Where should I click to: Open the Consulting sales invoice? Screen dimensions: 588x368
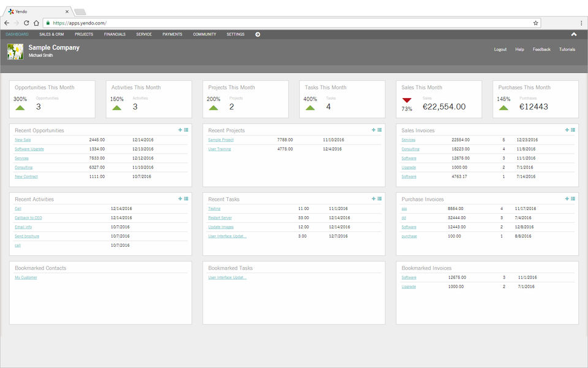coord(410,149)
